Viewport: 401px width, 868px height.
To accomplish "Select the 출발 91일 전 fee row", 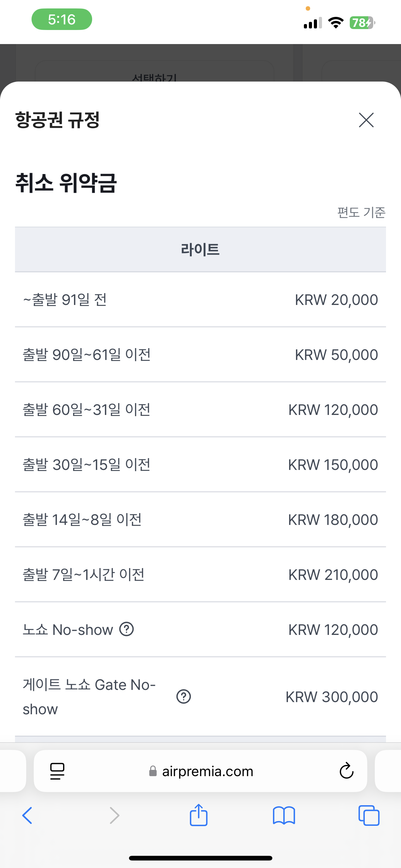I will (x=200, y=300).
